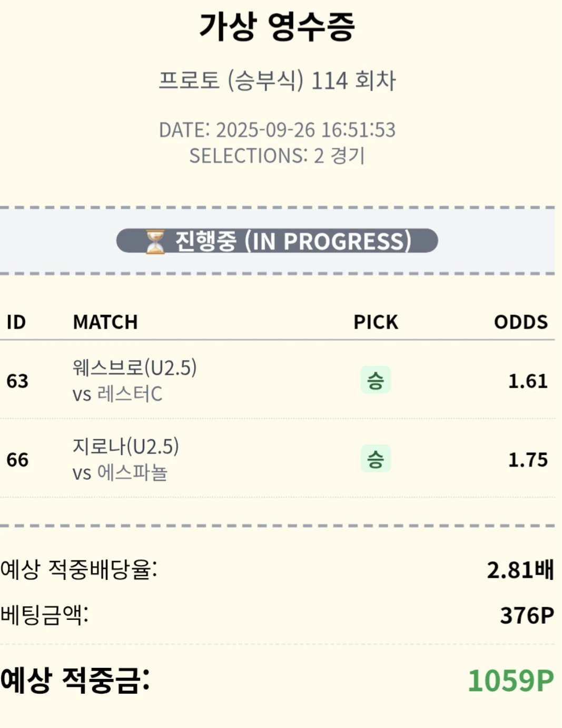Open the 웨스브로(U2.5) match name
The width and height of the screenshot is (562, 728).
click(135, 367)
